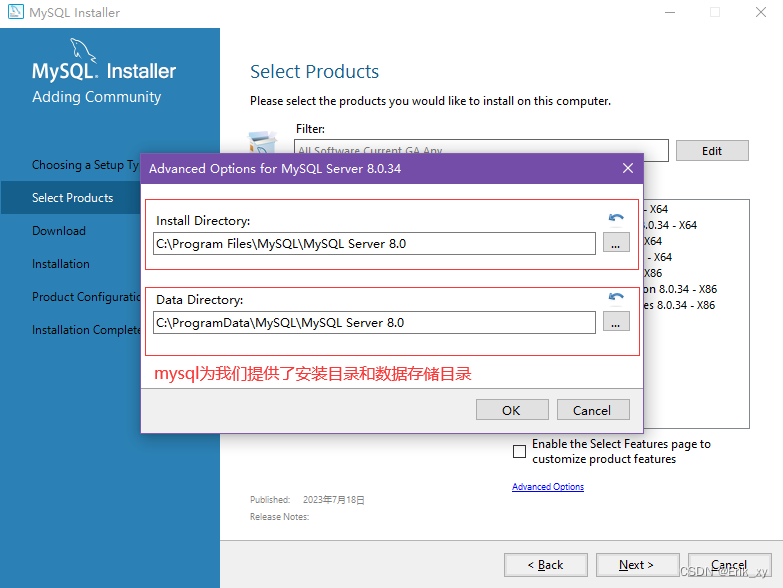
Task: Reset Data Directory using its revert arrow
Action: click(x=616, y=297)
